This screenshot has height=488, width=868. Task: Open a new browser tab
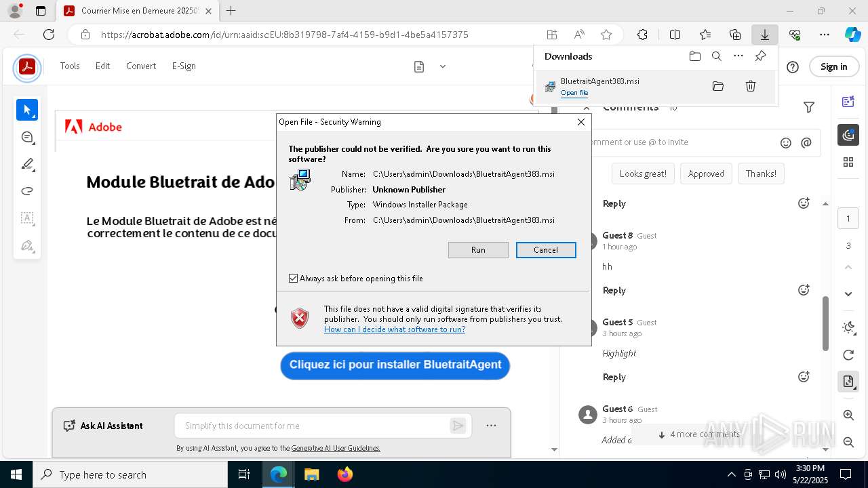tap(231, 11)
